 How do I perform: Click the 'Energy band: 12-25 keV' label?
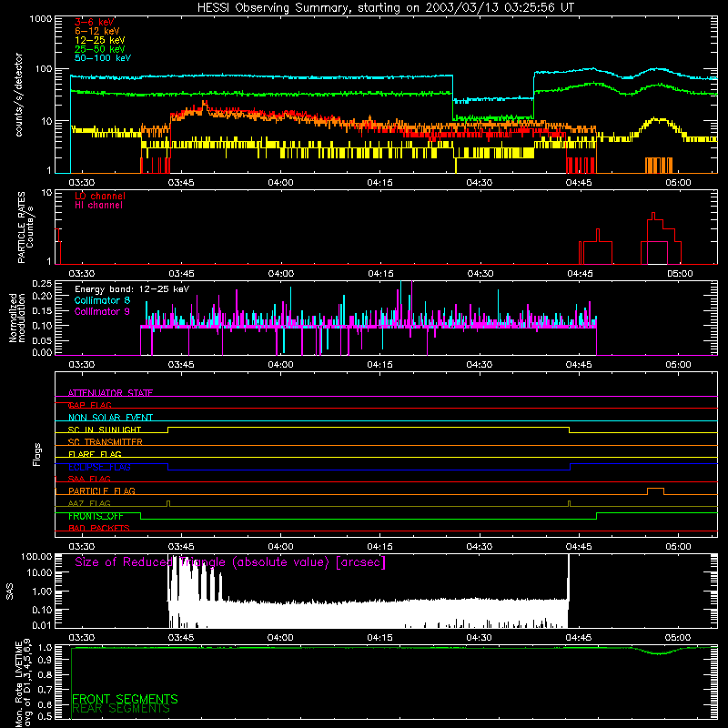pos(132,289)
